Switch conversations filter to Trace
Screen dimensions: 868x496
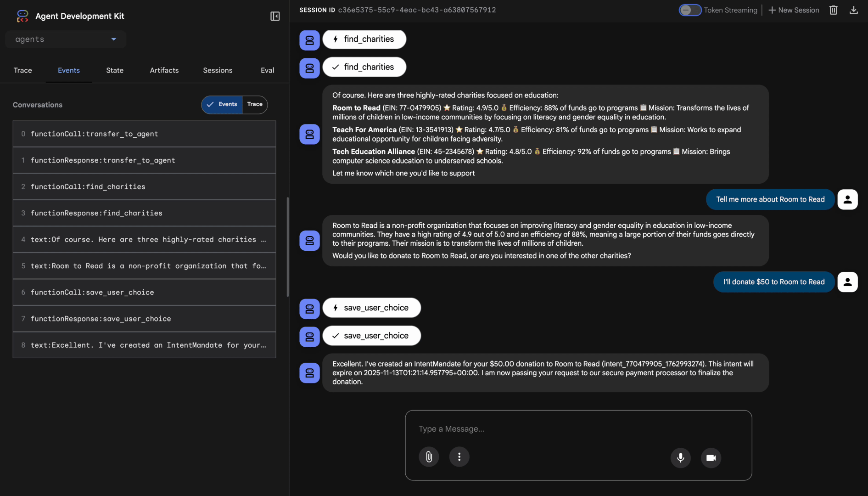pyautogui.click(x=255, y=104)
